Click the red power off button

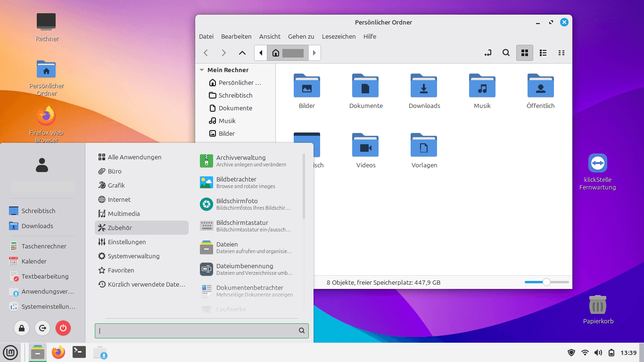(x=63, y=328)
